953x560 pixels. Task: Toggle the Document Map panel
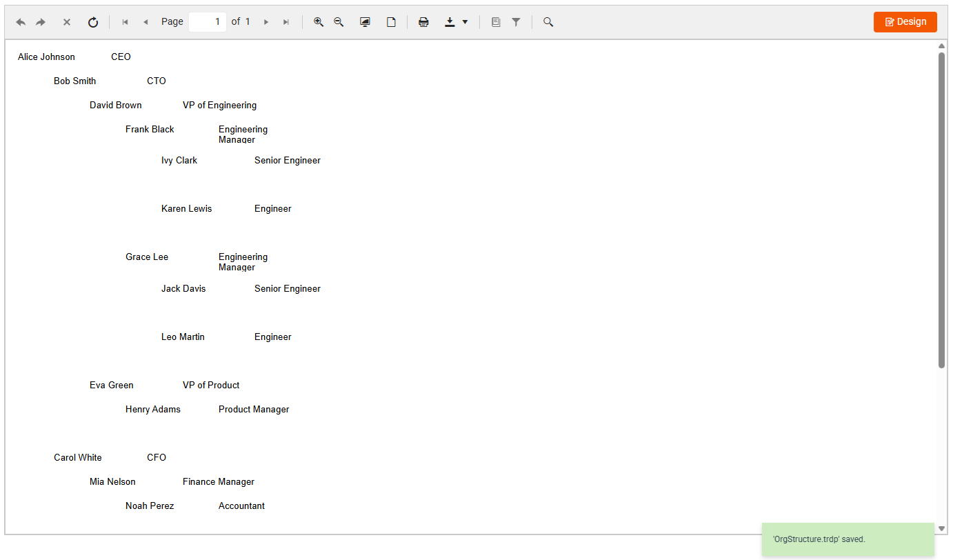tap(496, 21)
